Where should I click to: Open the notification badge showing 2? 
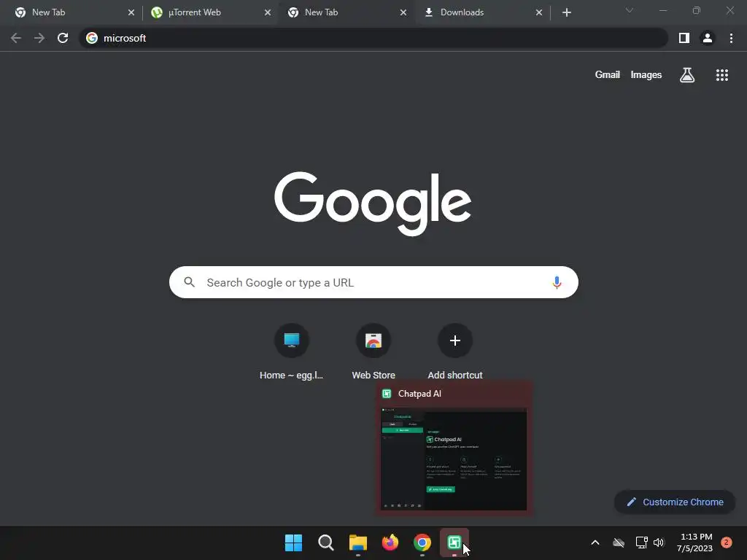(x=727, y=542)
